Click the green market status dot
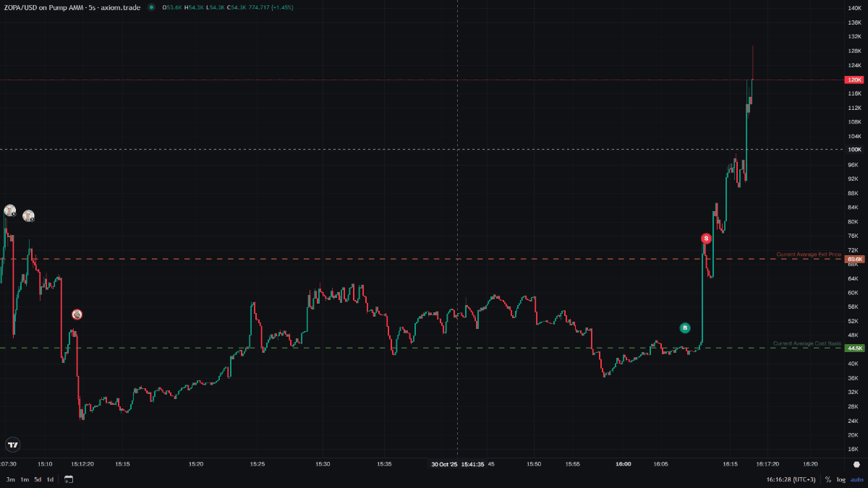The image size is (868, 488). click(151, 7)
